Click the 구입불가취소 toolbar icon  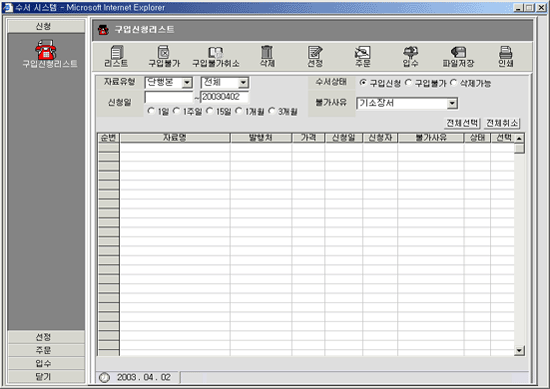click(216, 56)
